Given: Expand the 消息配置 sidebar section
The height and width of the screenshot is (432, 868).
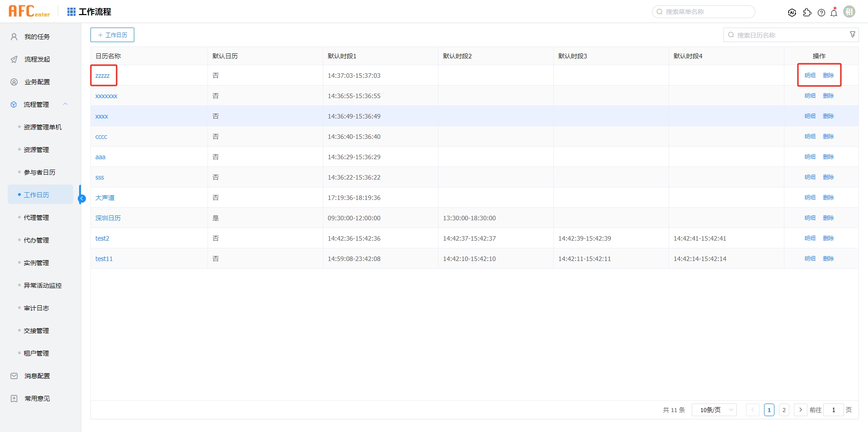Looking at the screenshot, I should pos(37,375).
